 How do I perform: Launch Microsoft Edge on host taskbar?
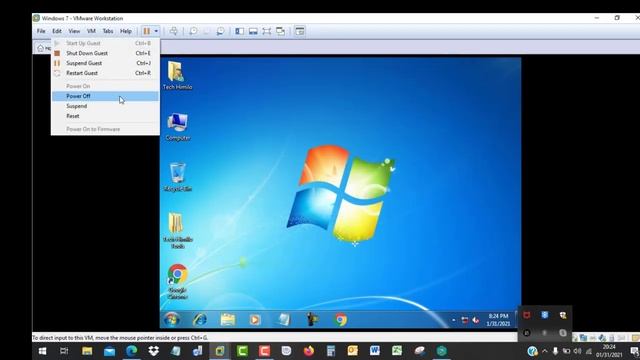pyautogui.click(x=131, y=351)
